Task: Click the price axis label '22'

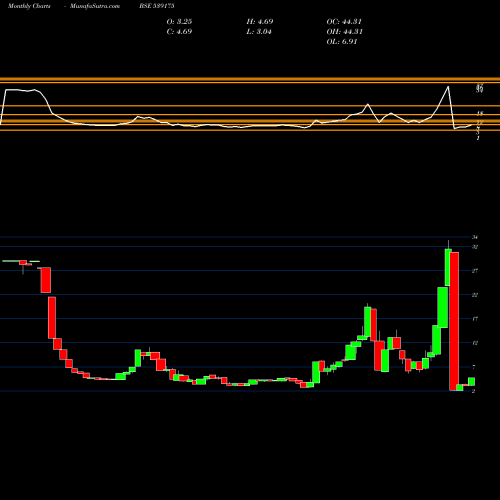Action: 475,295
